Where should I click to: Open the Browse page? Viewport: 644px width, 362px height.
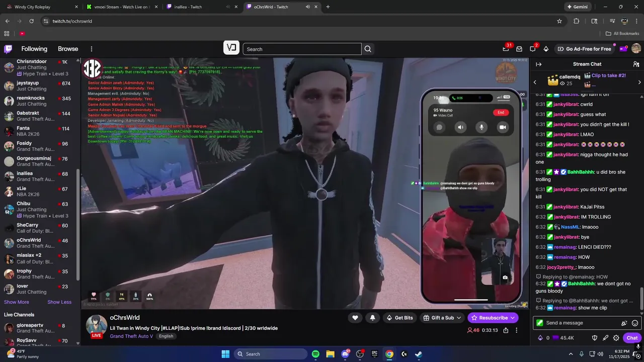click(x=68, y=49)
